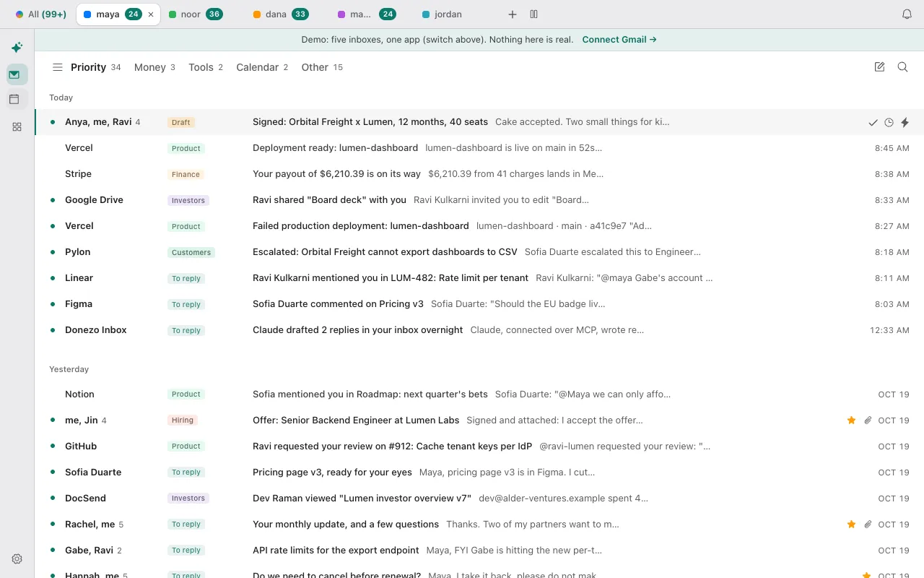Unstar Rachel's monthly update email
Viewport: 924px width, 578px height.
point(852,524)
